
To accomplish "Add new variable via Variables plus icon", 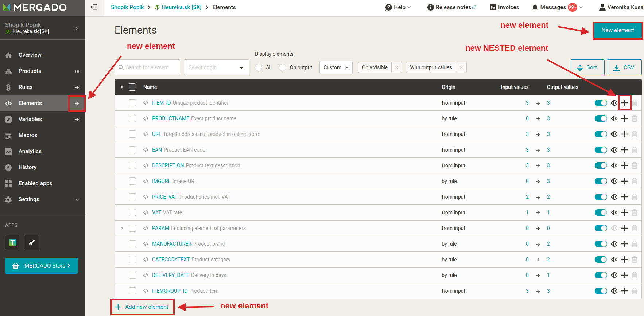I will click(77, 120).
